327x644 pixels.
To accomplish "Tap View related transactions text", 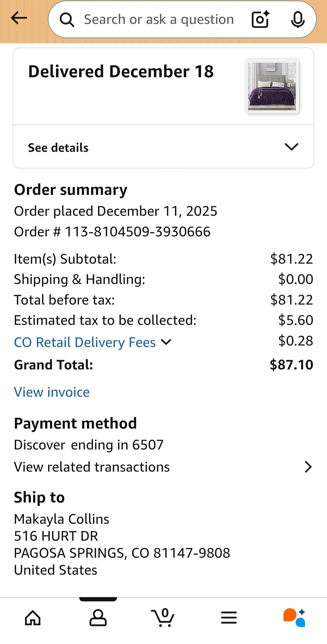I will (92, 467).
